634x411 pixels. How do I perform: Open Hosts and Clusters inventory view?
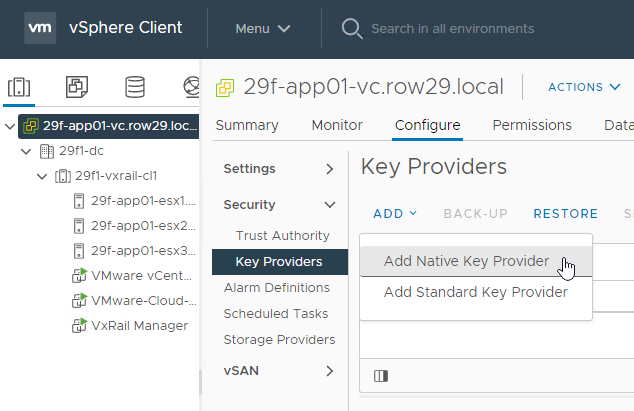click(19, 87)
